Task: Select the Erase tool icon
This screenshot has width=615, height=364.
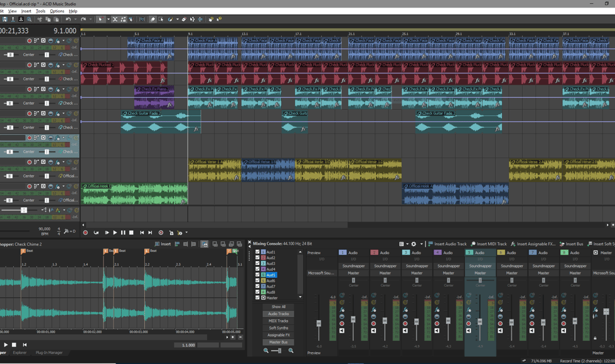Action: [x=184, y=19]
